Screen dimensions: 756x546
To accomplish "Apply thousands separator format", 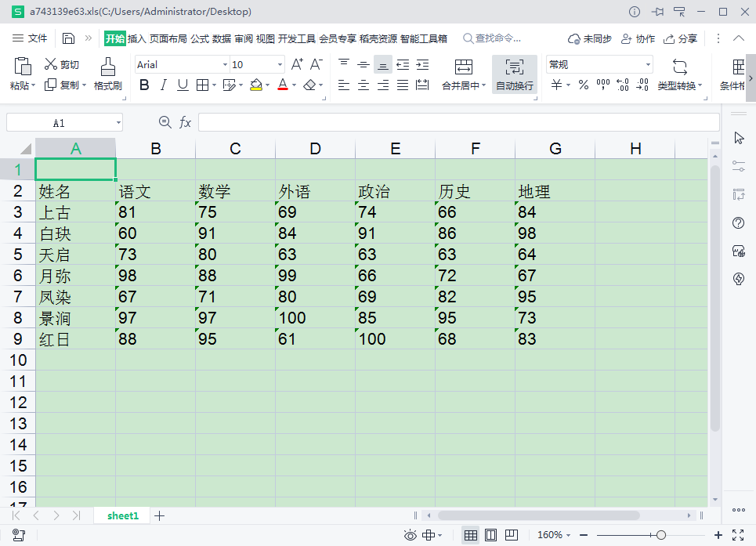I will [603, 85].
